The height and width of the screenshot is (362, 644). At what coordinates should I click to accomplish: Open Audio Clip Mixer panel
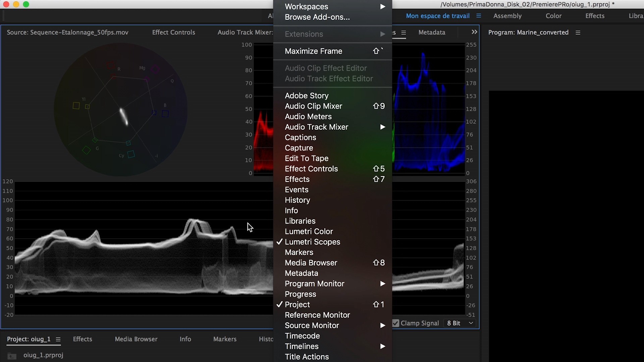click(x=333, y=106)
